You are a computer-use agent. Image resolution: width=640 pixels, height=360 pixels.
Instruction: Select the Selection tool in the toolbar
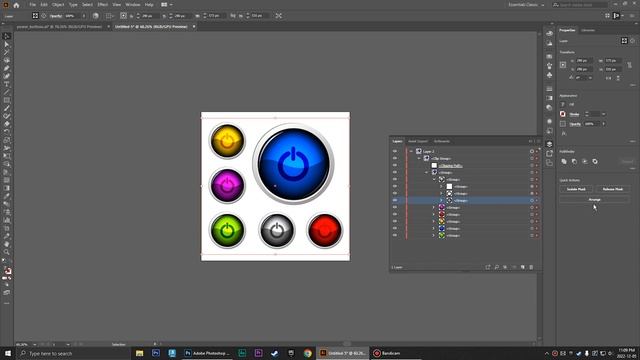point(7,36)
